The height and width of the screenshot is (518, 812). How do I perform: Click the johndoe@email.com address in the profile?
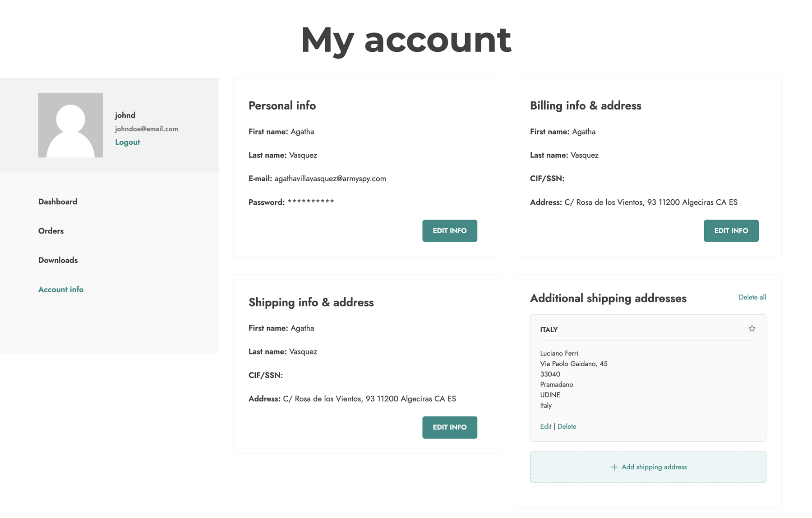(146, 129)
